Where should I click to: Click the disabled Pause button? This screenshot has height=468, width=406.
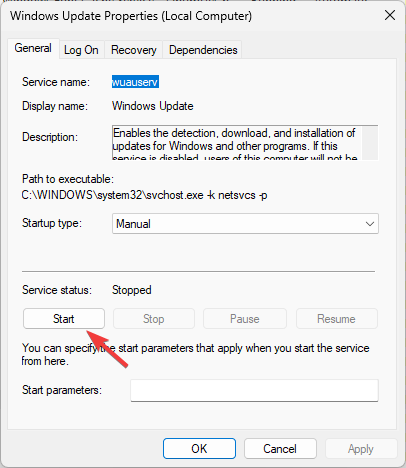coord(245,319)
